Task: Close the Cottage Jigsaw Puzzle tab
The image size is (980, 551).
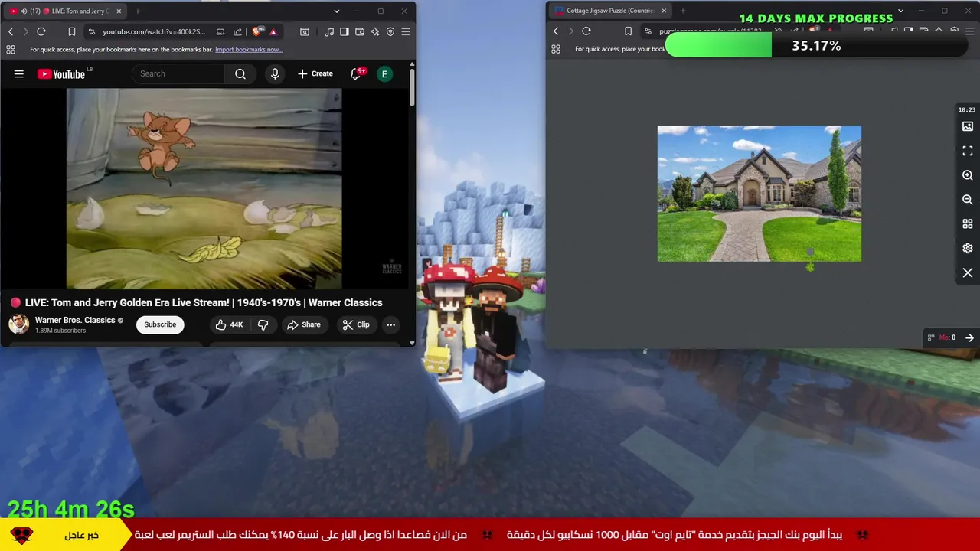Action: point(664,11)
